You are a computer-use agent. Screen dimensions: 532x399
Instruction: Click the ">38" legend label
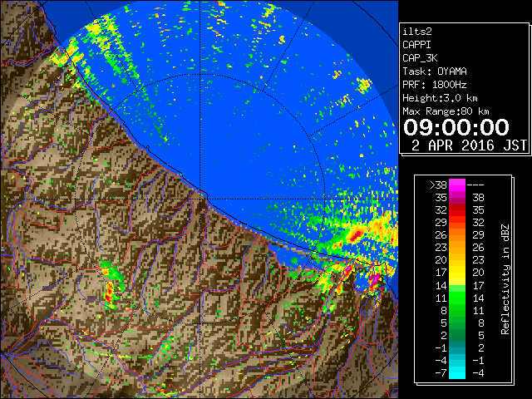coord(438,185)
